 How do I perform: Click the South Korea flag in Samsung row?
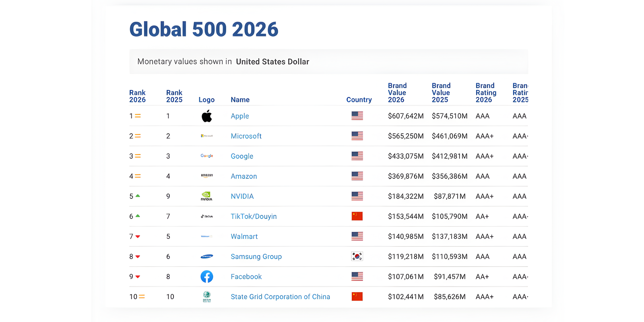357,256
